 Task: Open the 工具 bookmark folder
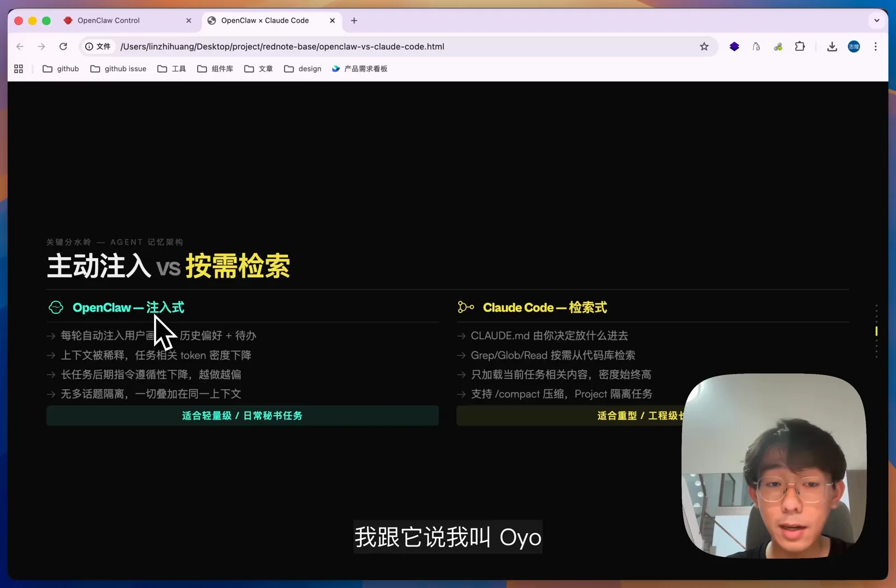171,69
